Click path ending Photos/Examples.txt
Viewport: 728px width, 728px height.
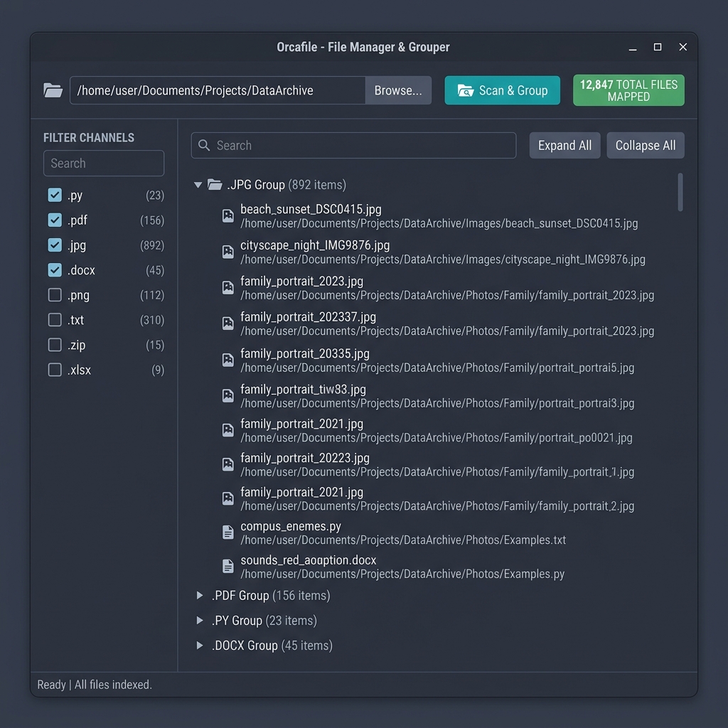tap(403, 540)
